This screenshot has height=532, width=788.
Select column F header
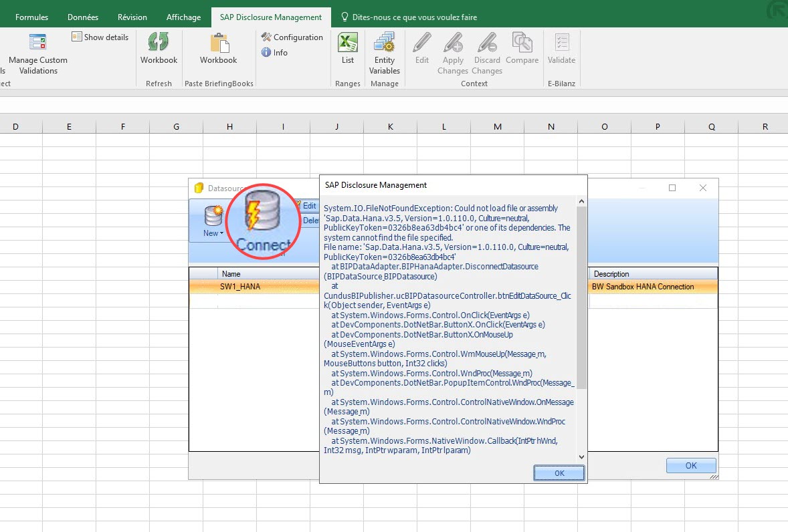click(122, 126)
